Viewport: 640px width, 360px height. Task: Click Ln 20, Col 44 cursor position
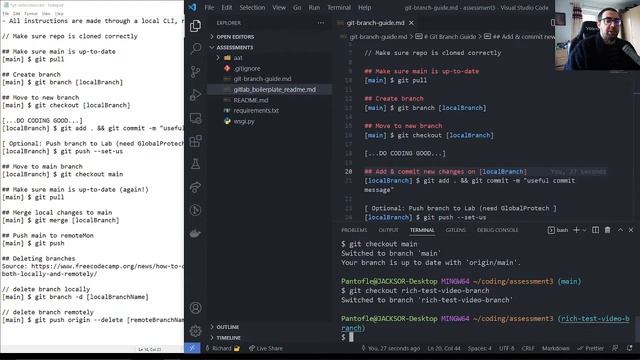[444, 348]
